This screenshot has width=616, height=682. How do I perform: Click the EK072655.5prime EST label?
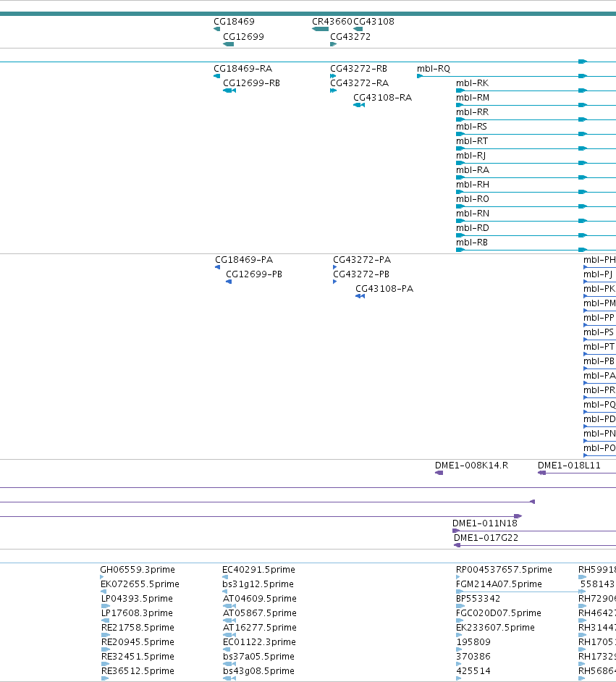click(x=140, y=584)
